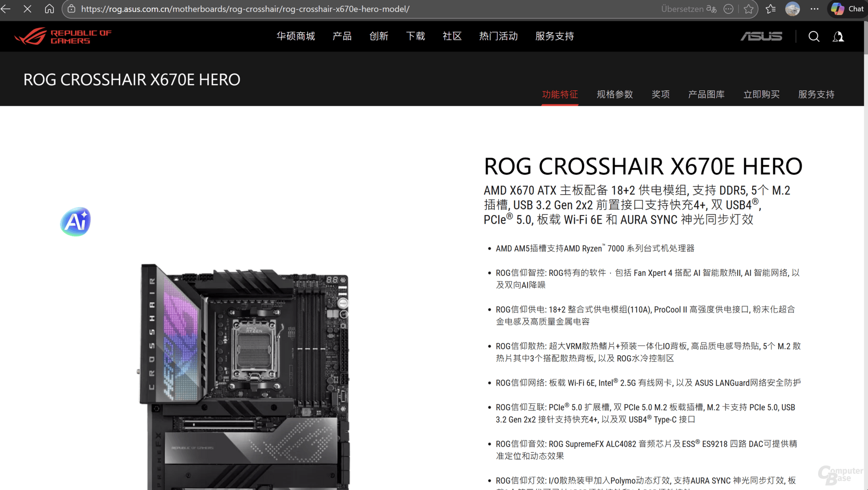Image resolution: width=868 pixels, height=490 pixels.
Task: Open the favorites list icon
Action: [x=770, y=9]
